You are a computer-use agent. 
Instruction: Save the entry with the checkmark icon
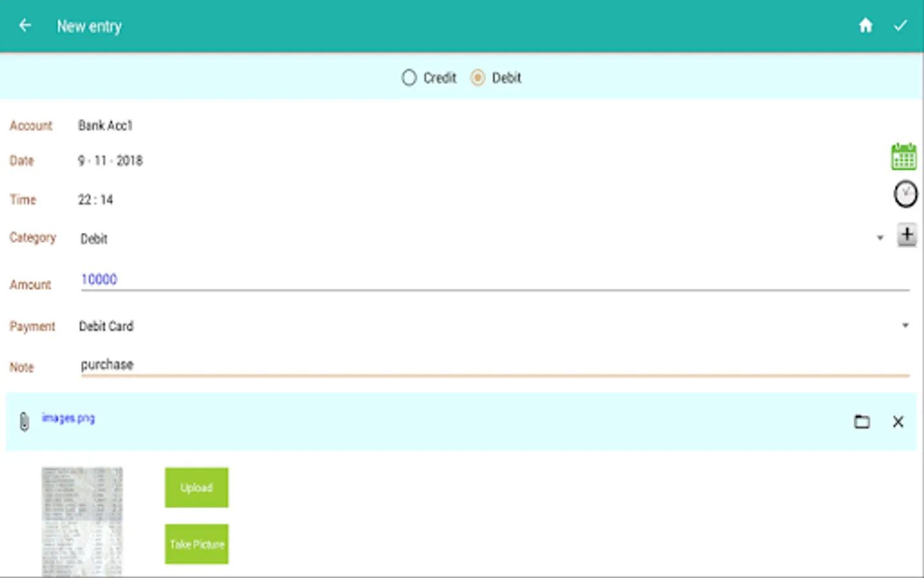tap(901, 25)
